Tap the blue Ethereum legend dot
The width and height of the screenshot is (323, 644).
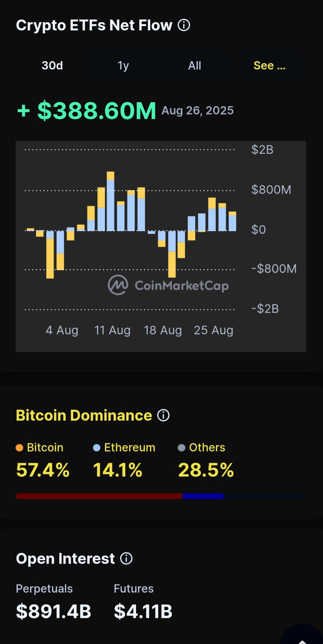[x=97, y=448]
